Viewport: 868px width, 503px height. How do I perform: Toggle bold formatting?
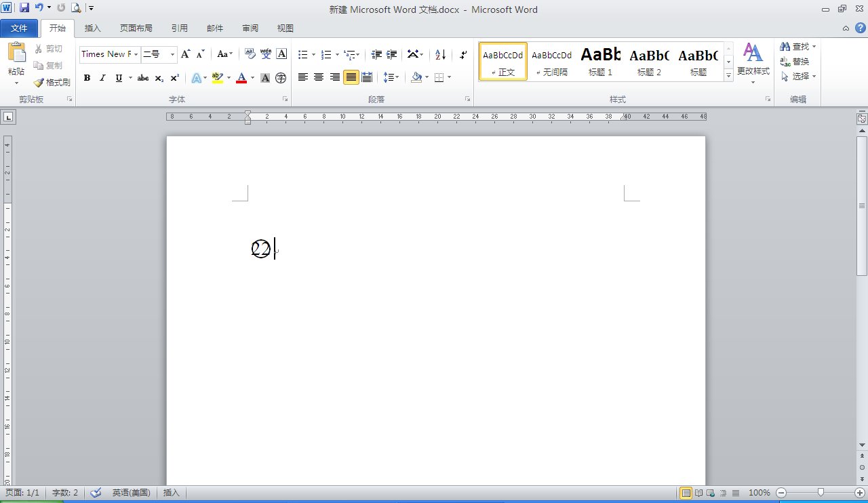87,78
